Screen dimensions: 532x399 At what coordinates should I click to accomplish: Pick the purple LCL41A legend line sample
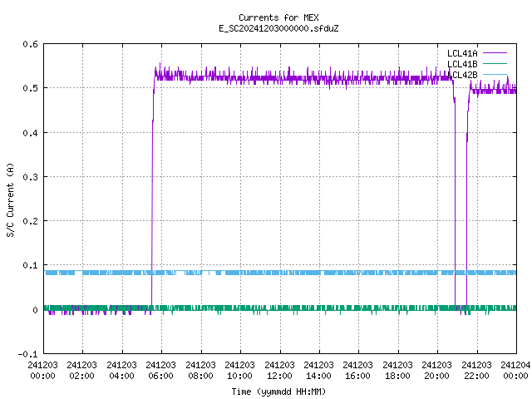point(495,53)
